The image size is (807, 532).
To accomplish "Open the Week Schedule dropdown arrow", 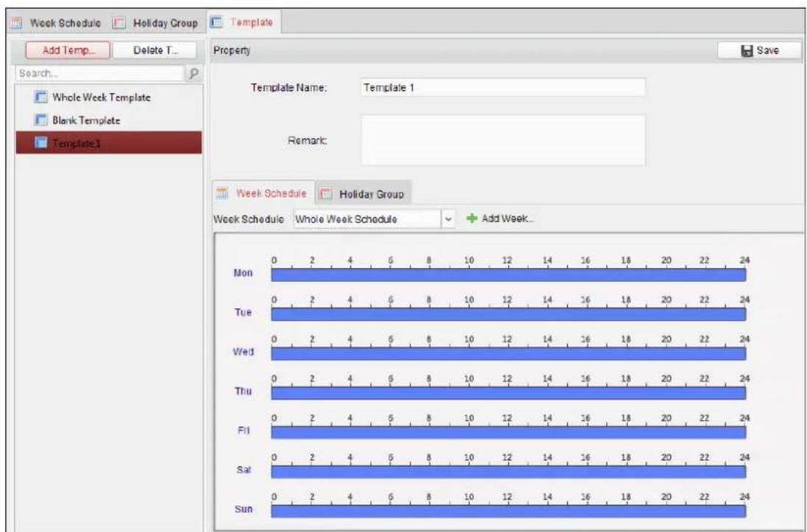I will [448, 219].
